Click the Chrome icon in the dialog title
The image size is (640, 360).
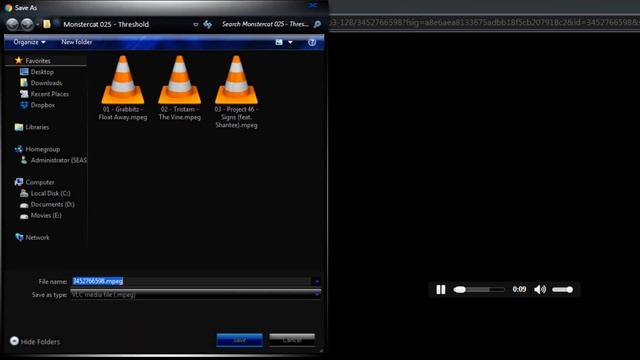(8, 8)
